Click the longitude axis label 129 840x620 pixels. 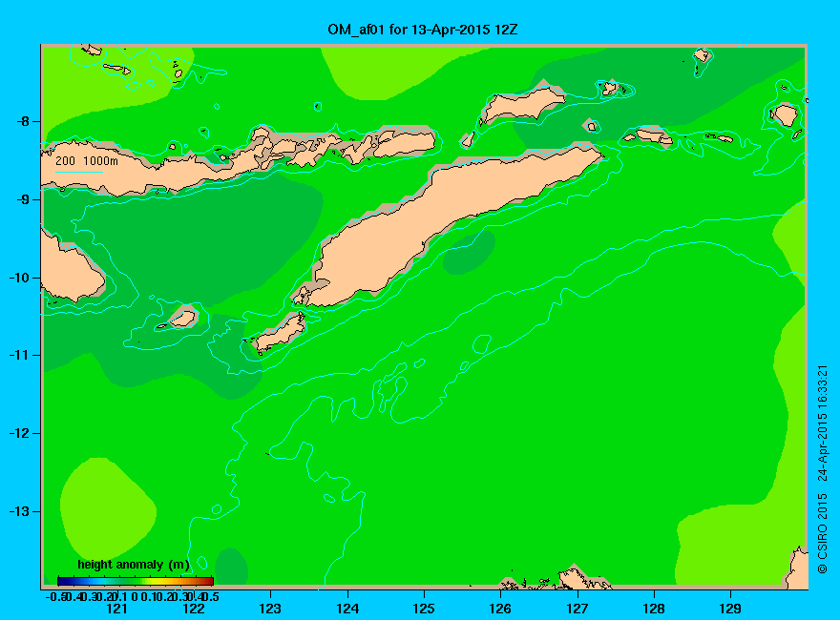click(730, 609)
